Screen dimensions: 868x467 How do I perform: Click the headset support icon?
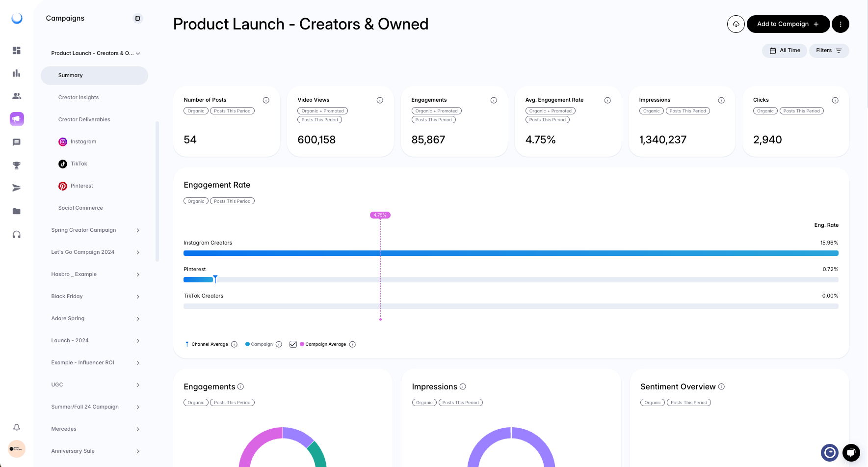17,235
